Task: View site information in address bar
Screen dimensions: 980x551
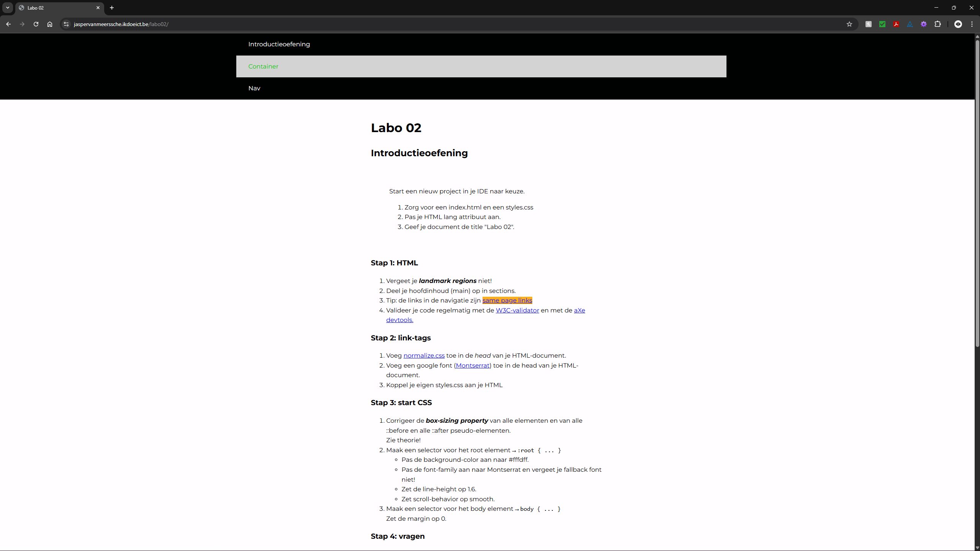Action: 66,24
